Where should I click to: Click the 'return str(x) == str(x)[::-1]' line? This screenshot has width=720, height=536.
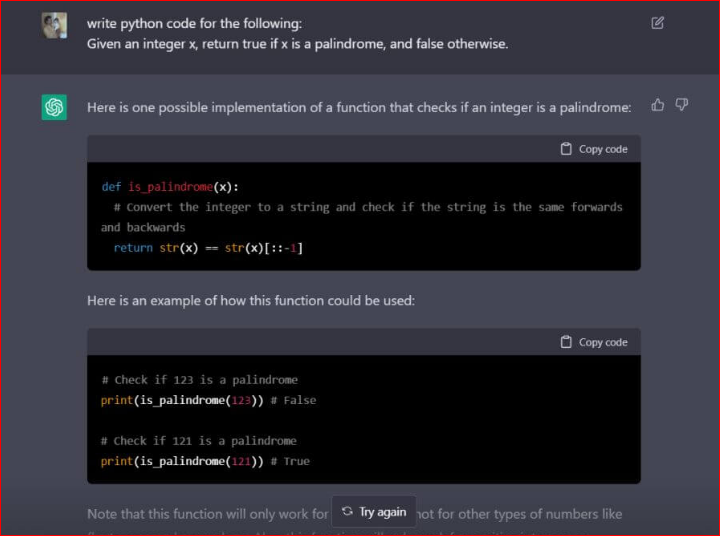pyautogui.click(x=208, y=248)
